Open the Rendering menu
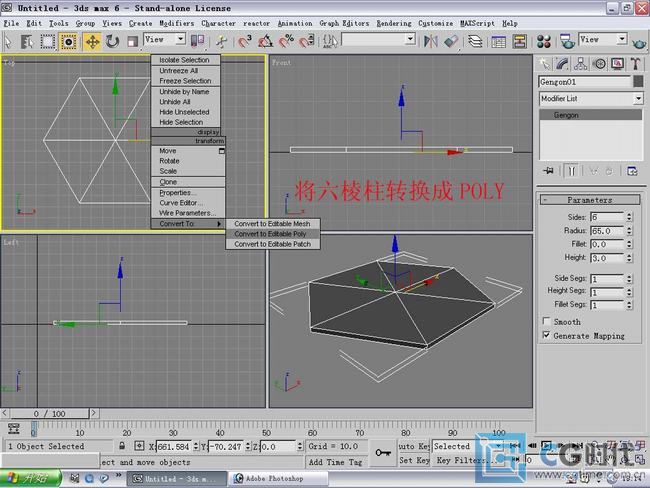650x488 pixels. 394,23
